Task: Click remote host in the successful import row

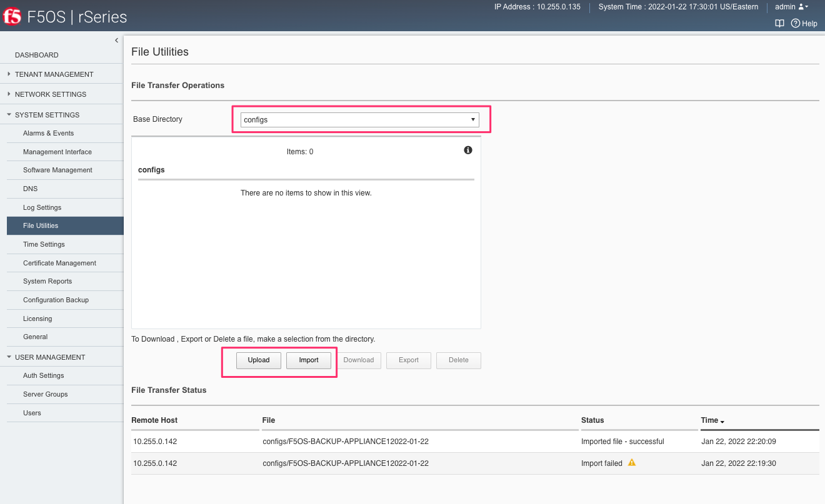Action: coord(155,442)
